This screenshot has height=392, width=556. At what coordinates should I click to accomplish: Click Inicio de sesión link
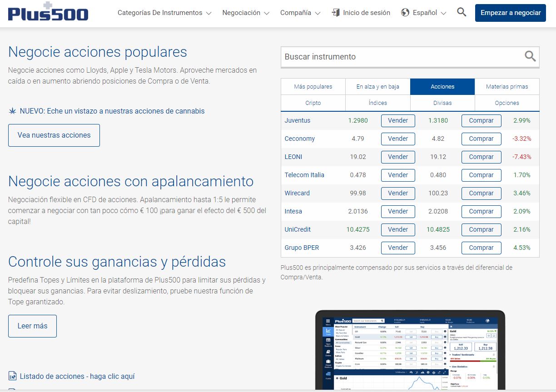tap(367, 13)
